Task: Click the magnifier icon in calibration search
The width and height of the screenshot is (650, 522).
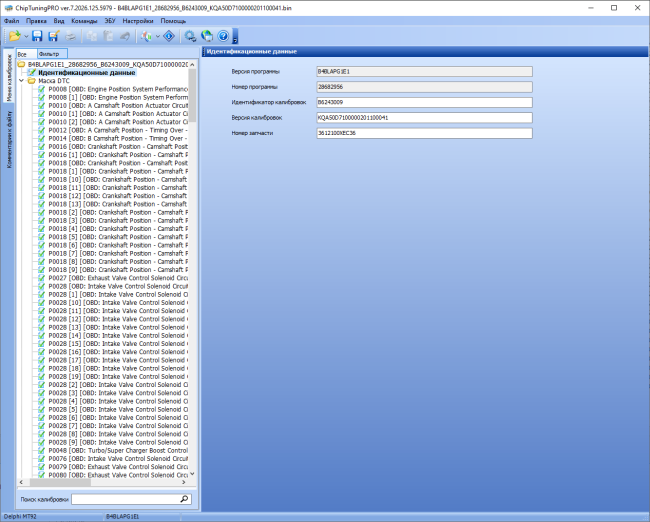Action: pyautogui.click(x=184, y=499)
